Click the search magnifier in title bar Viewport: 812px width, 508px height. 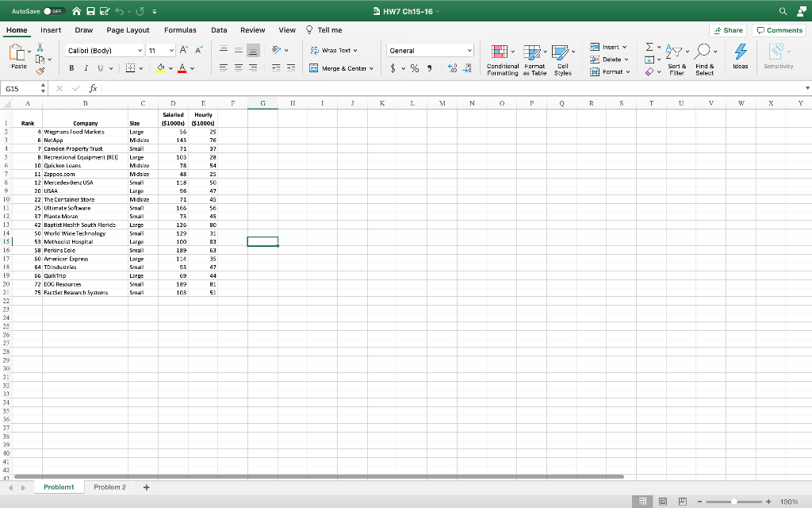click(783, 11)
